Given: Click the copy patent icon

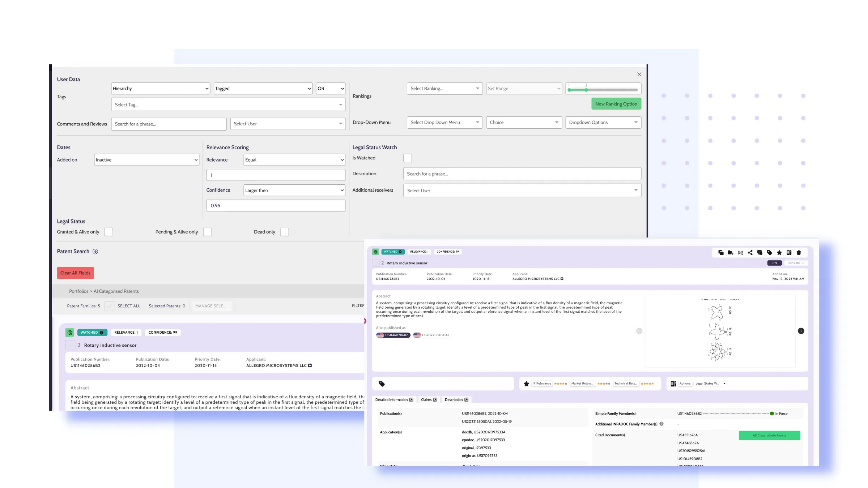Looking at the screenshot, I should click(721, 253).
